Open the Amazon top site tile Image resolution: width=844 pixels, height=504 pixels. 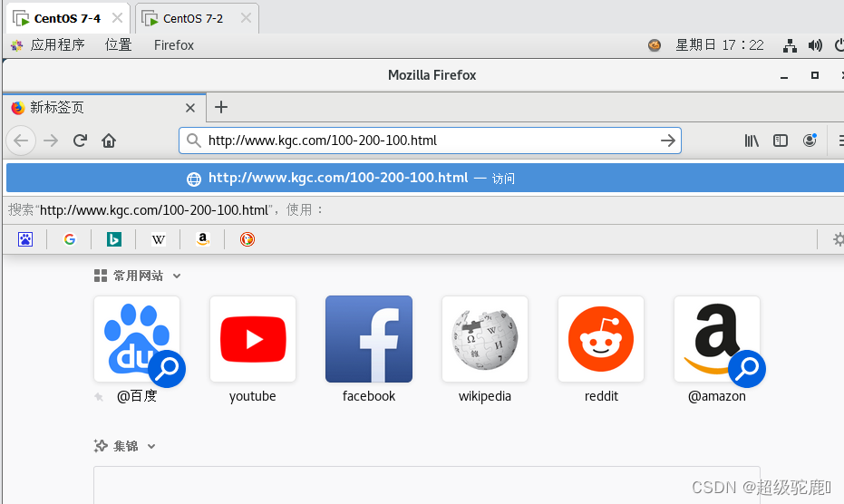[x=717, y=339]
